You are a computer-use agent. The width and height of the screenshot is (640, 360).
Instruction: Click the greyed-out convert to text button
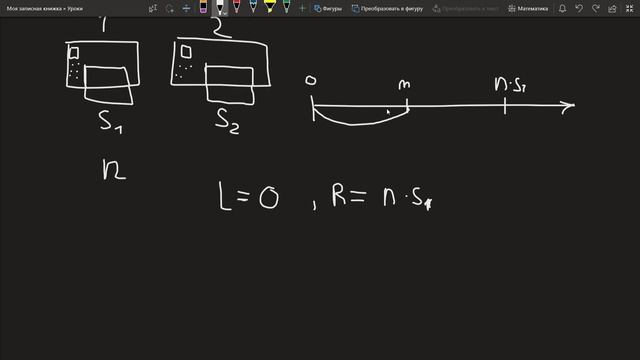tap(466, 9)
